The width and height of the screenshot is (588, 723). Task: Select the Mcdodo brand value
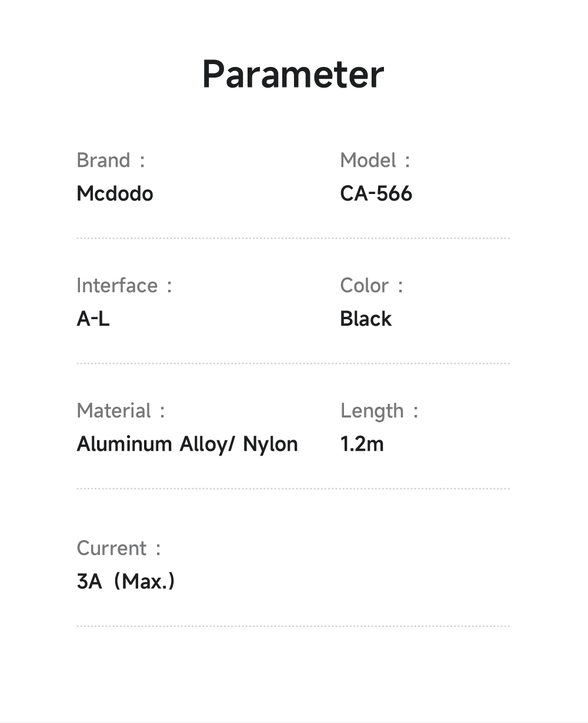pos(115,193)
